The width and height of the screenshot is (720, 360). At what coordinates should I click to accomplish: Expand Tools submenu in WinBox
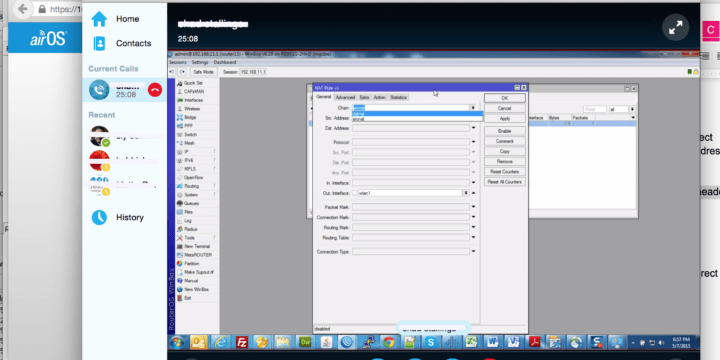tap(214, 238)
